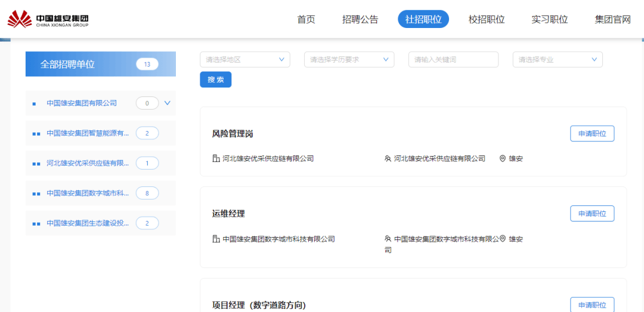
Task: Click the double-square bullet beside 智慧能源
Action: coord(36,134)
